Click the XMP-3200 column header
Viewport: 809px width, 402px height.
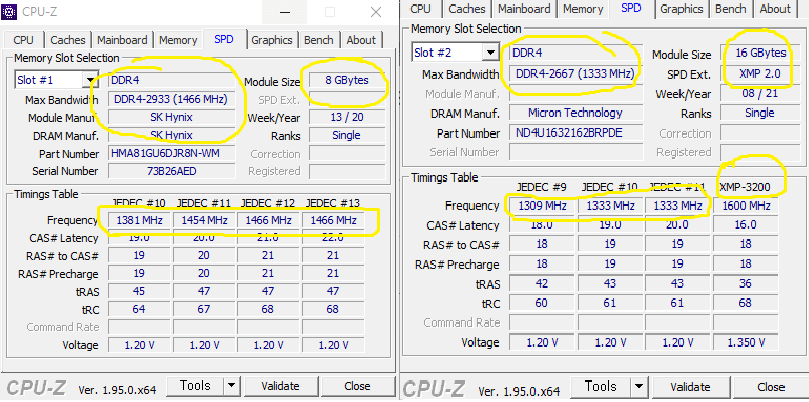(745, 187)
